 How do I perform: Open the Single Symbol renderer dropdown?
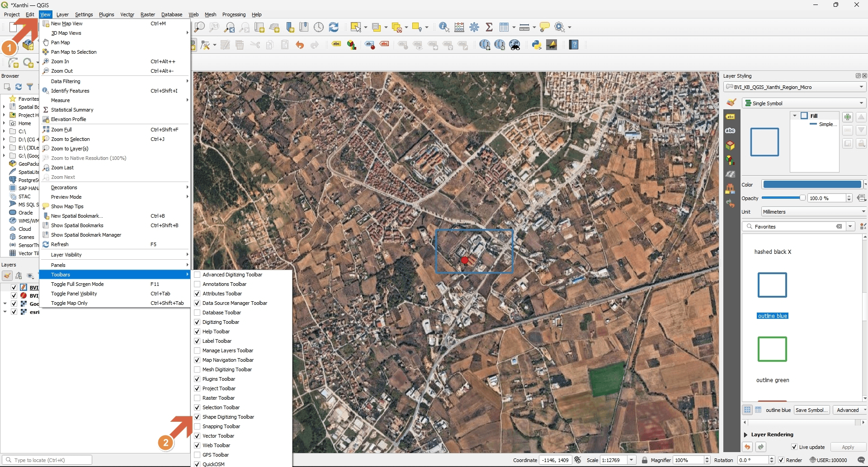coord(804,103)
